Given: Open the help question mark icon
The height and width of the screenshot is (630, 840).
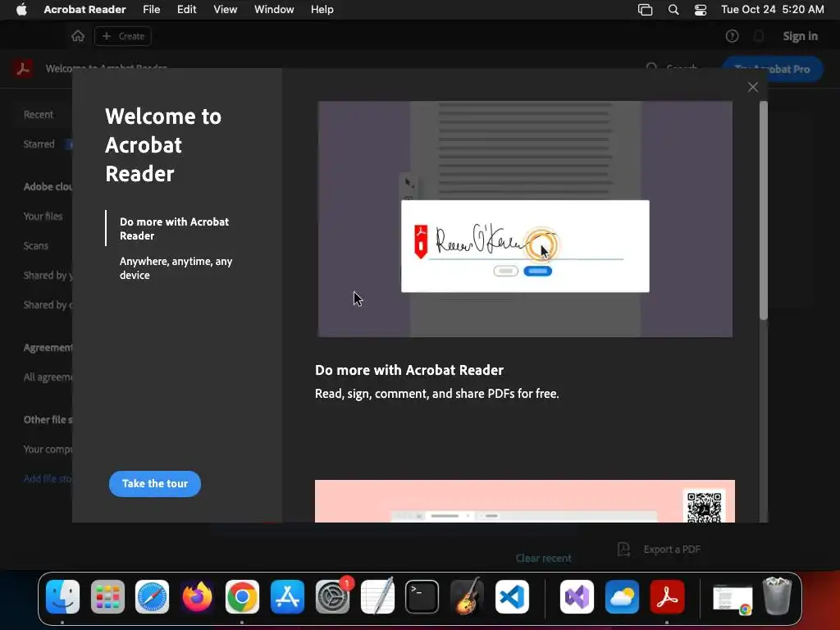Looking at the screenshot, I should pos(732,36).
